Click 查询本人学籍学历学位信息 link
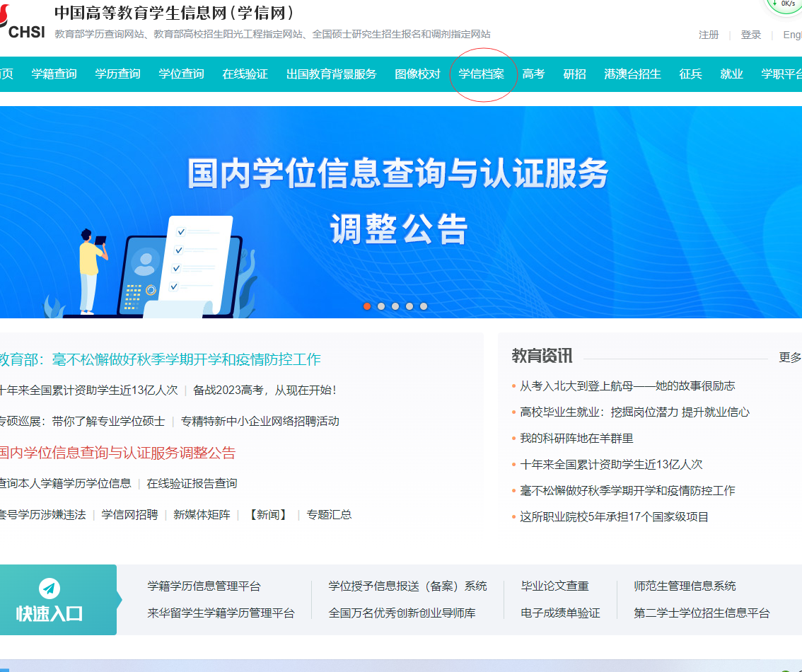 (66, 483)
